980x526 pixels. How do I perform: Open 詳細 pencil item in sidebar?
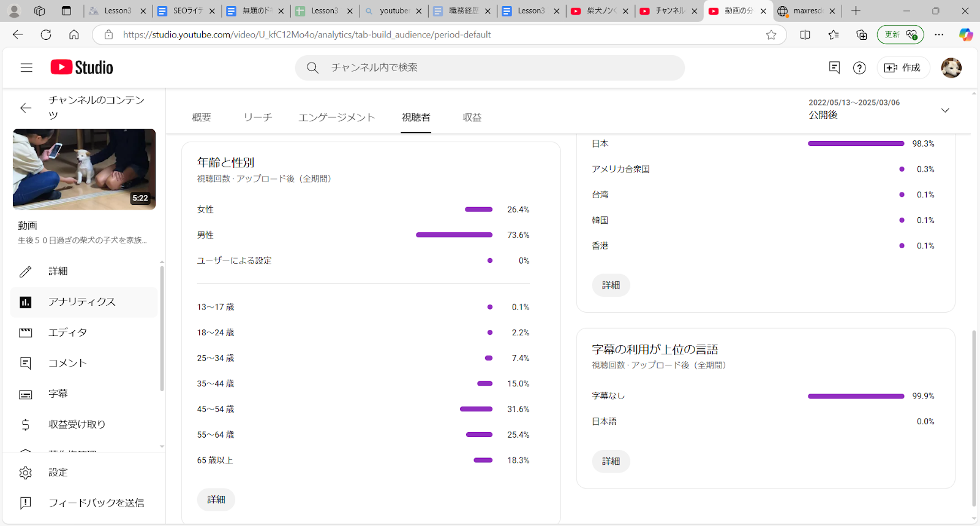84,271
